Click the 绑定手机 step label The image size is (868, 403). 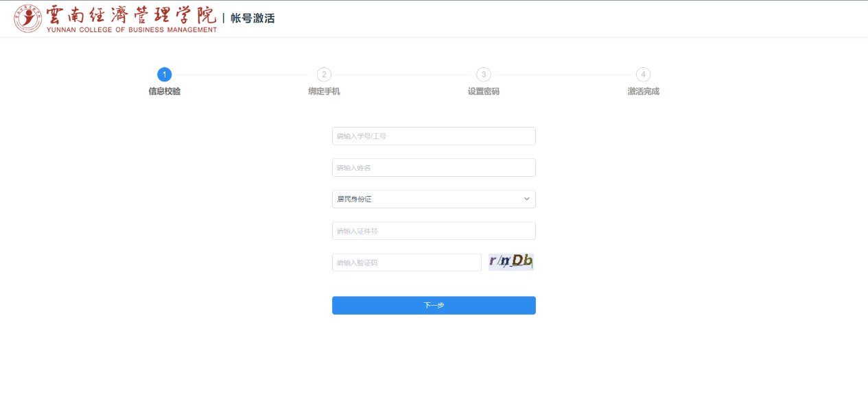[x=324, y=91]
